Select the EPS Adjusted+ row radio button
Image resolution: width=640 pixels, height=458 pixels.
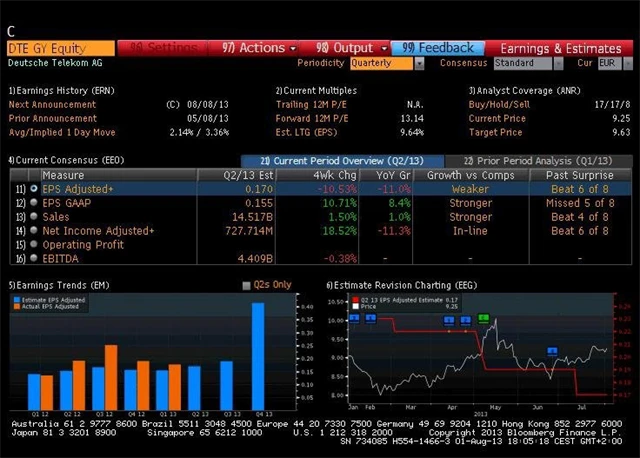[x=34, y=187]
